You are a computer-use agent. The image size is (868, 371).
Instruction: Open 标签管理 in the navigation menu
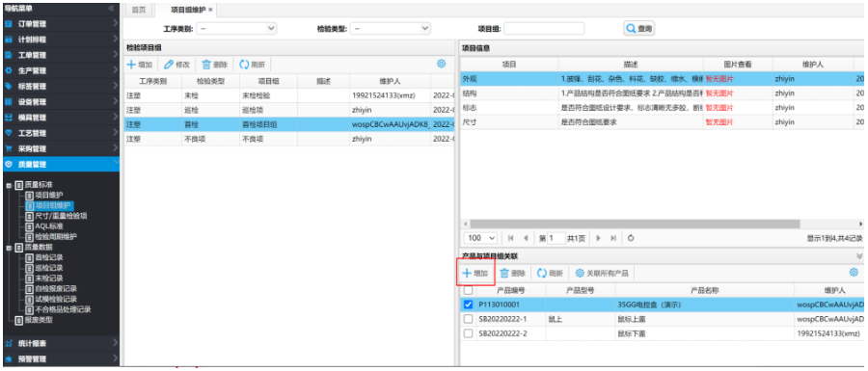[x=60, y=87]
